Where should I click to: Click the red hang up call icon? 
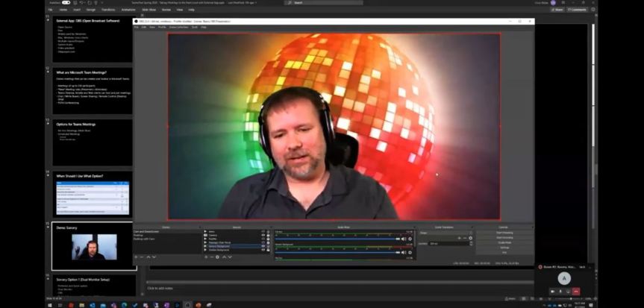[x=576, y=291]
